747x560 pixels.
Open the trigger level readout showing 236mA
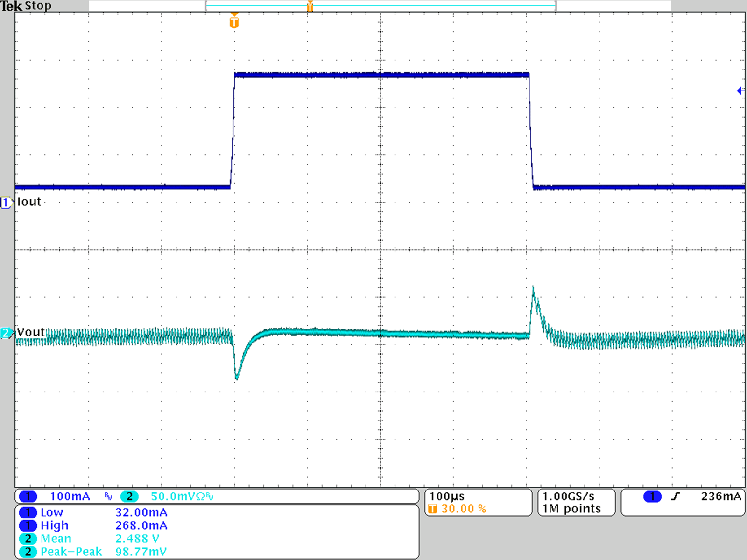pos(721,496)
